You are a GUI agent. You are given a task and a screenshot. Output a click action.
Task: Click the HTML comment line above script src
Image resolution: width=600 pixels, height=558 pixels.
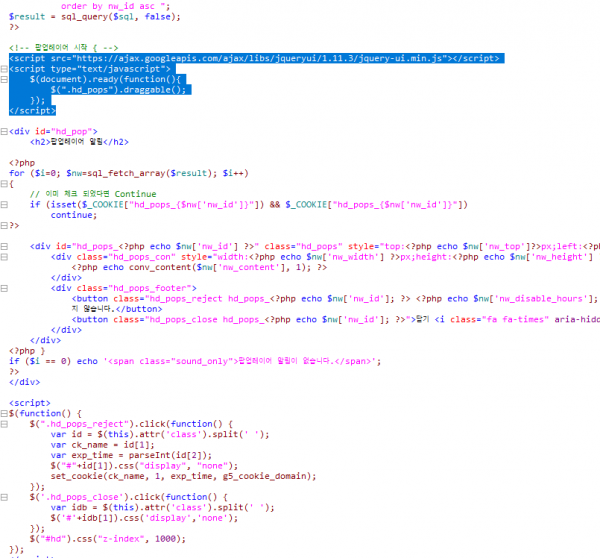pyautogui.click(x=64, y=48)
